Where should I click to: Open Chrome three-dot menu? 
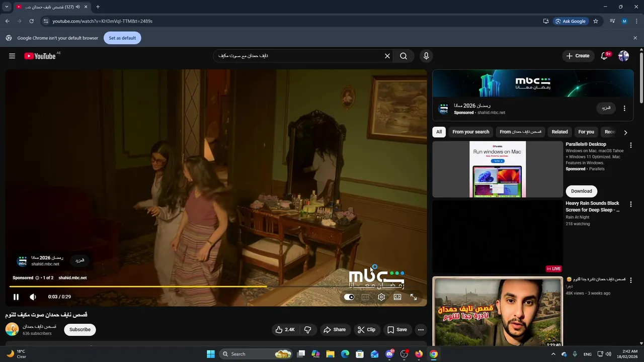[x=637, y=21]
